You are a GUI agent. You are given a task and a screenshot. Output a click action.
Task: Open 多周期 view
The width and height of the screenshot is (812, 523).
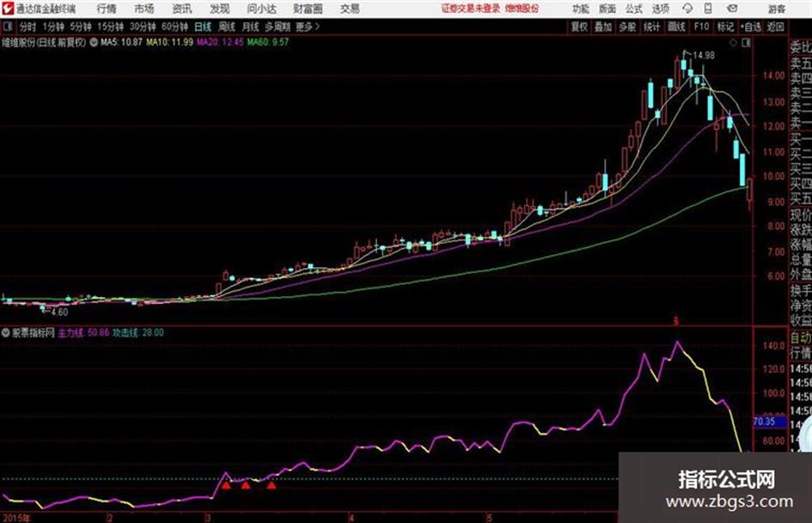[278, 27]
